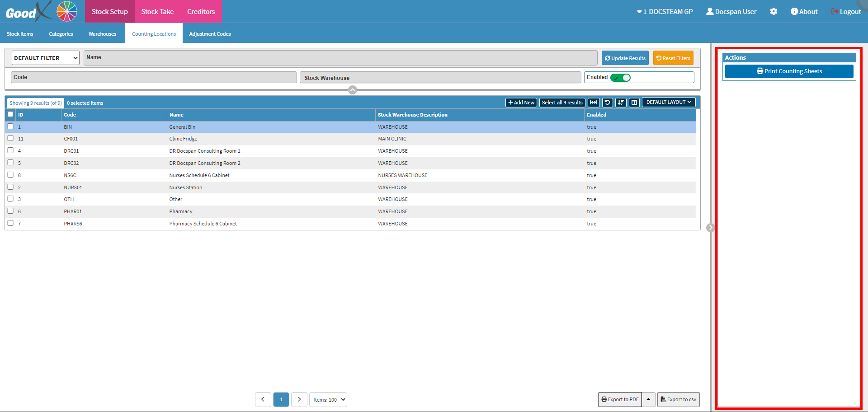Open the Items: 100 page size dropdown
The image size is (868, 412).
pos(328,400)
